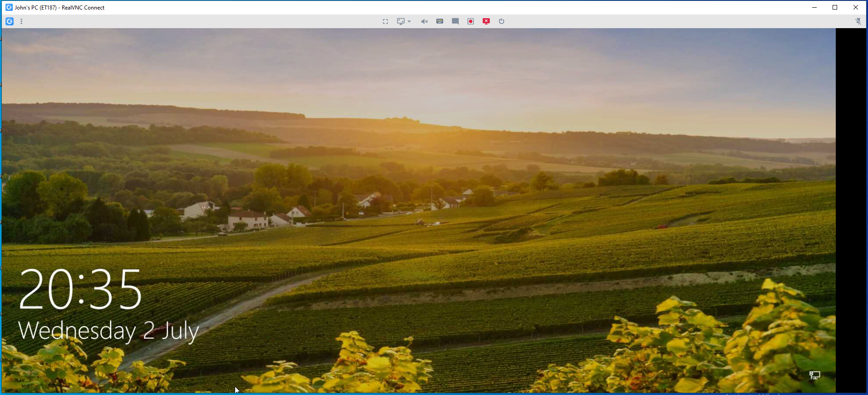The image size is (868, 395).
Task: Open the display scaling dropdown arrow
Action: 409,21
